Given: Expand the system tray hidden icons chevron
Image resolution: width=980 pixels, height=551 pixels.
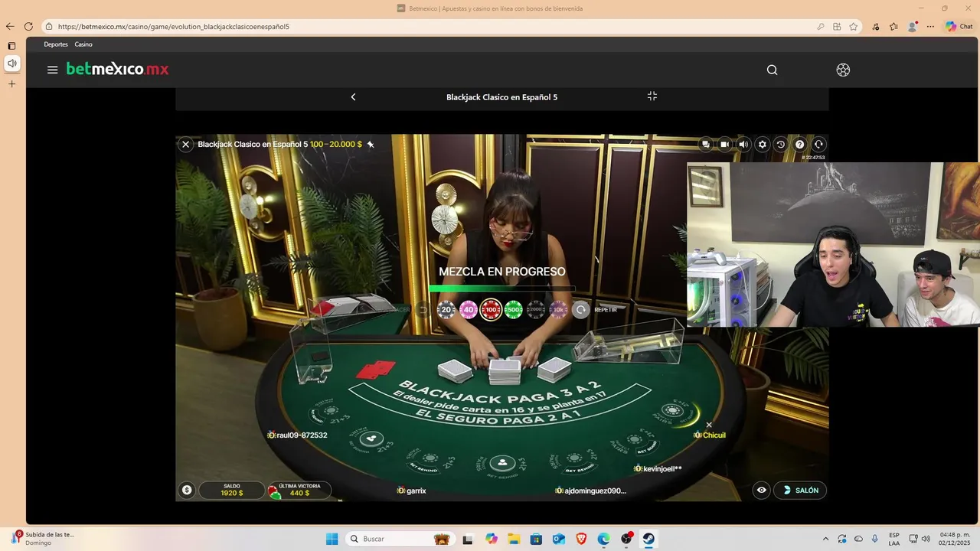Looking at the screenshot, I should pyautogui.click(x=825, y=539).
